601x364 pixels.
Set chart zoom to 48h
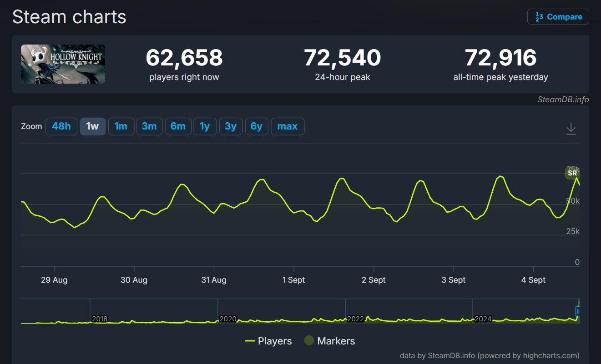tap(61, 126)
